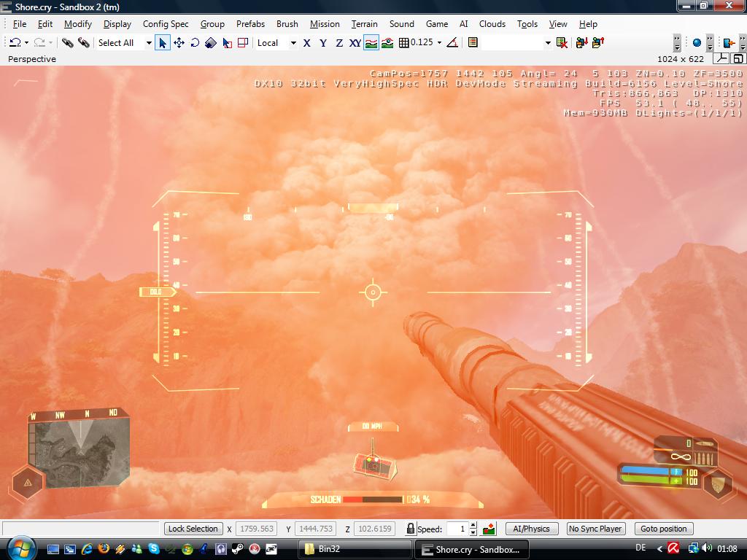Expand the Select All filter dropdown
Viewport: 747px width, 560px height.
(149, 43)
